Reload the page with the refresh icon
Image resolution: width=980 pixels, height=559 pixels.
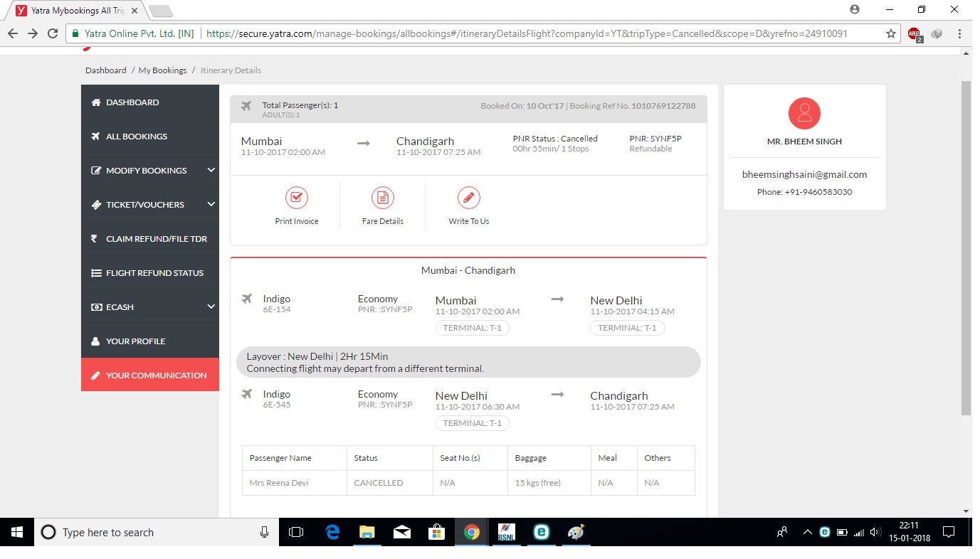53,33
